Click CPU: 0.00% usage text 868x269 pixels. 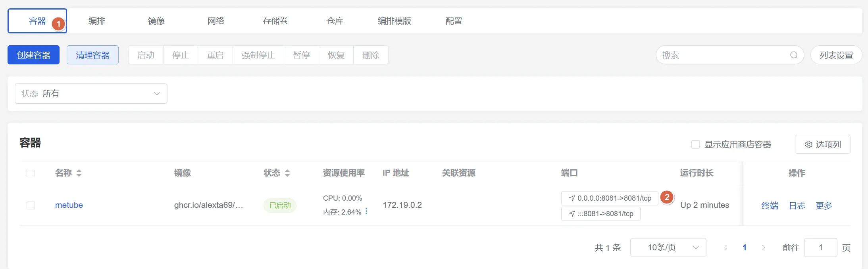pyautogui.click(x=343, y=198)
